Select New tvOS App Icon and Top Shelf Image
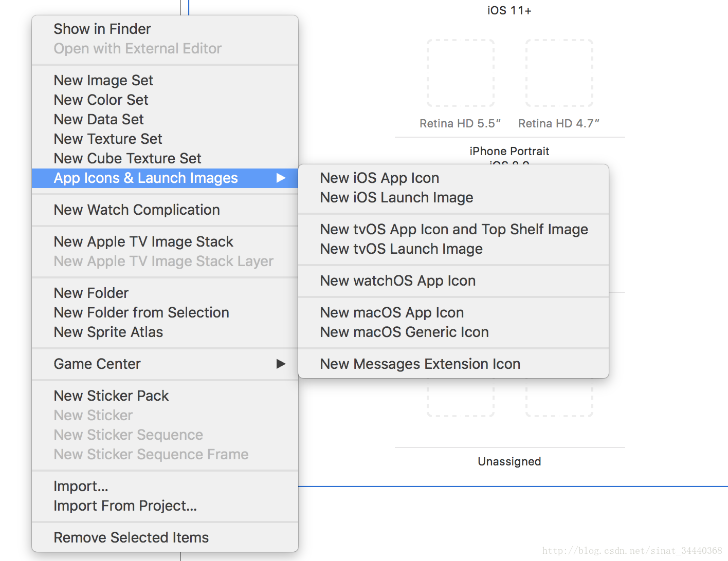 click(453, 229)
